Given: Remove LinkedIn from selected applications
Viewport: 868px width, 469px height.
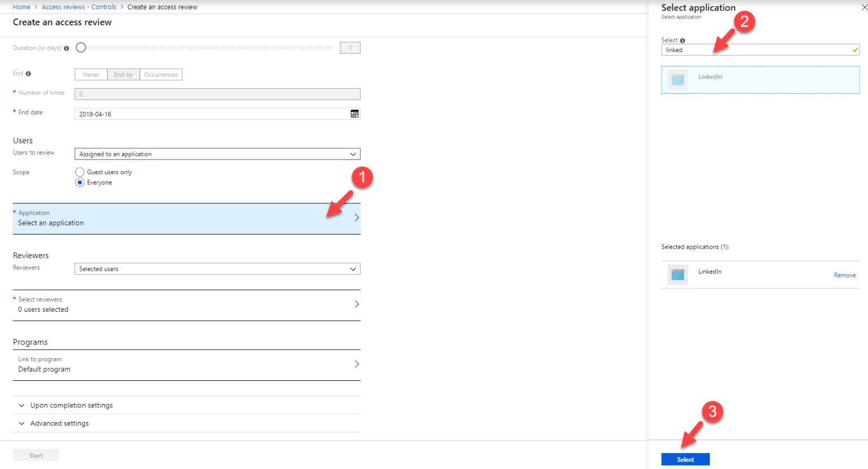Looking at the screenshot, I should [844, 275].
